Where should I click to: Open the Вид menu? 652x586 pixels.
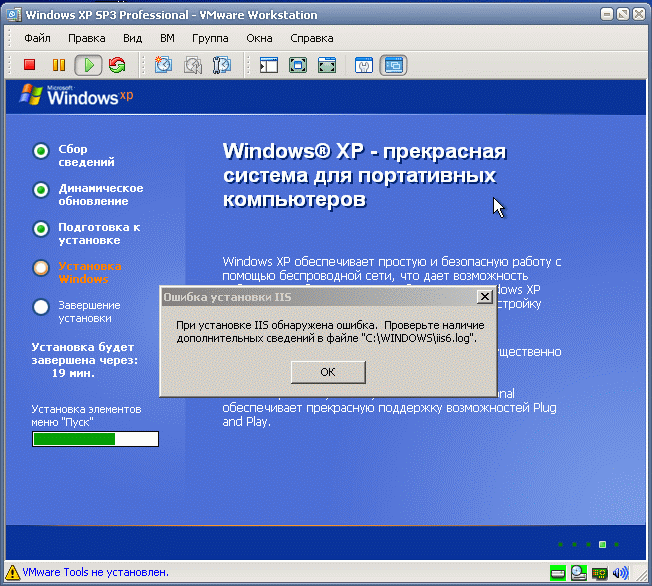[x=132, y=38]
